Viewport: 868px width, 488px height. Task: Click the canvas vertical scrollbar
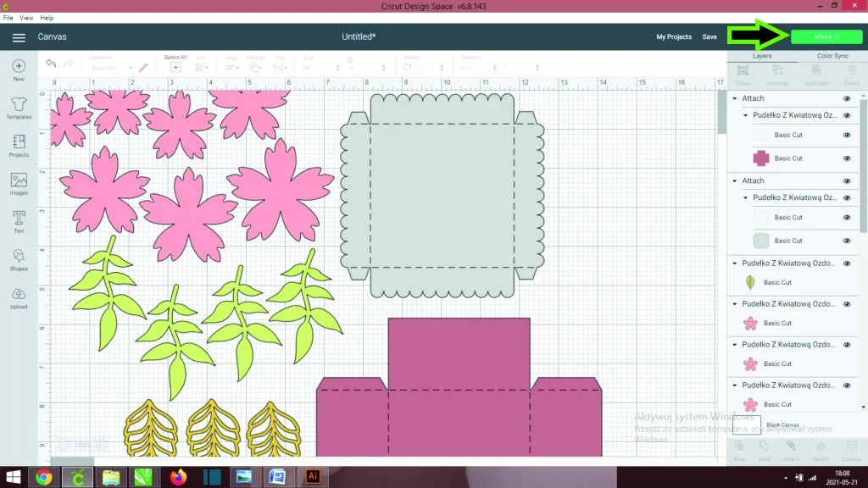coord(721,111)
